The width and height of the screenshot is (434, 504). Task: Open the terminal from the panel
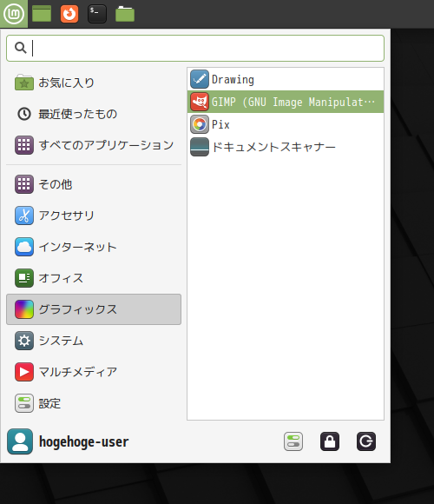coord(97,14)
